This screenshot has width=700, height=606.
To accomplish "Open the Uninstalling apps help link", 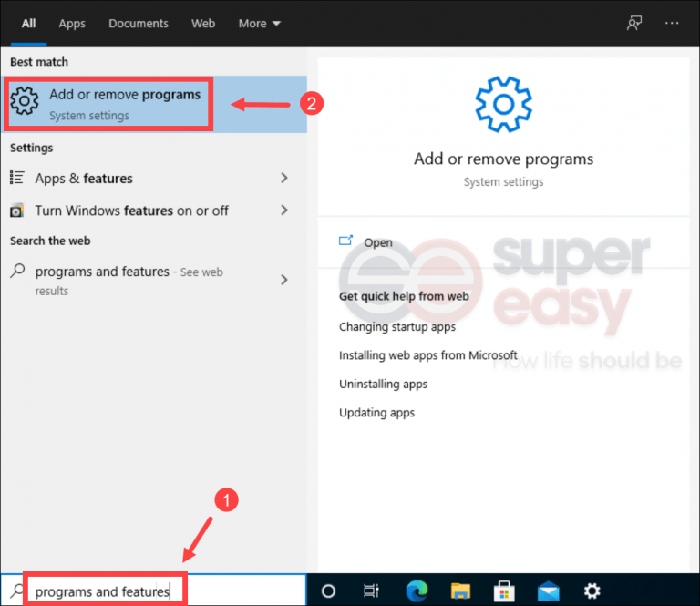I will (383, 385).
